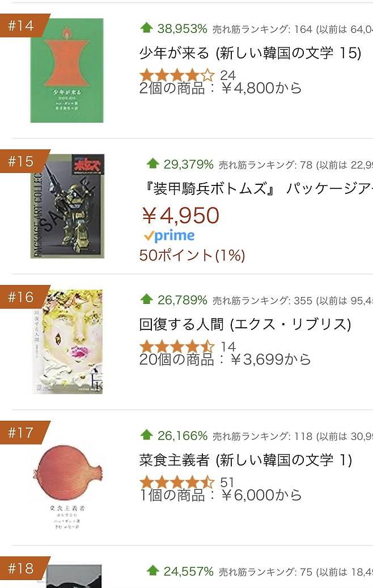Click the #18 rank badge
This screenshot has width=373, height=588.
click(x=21, y=568)
